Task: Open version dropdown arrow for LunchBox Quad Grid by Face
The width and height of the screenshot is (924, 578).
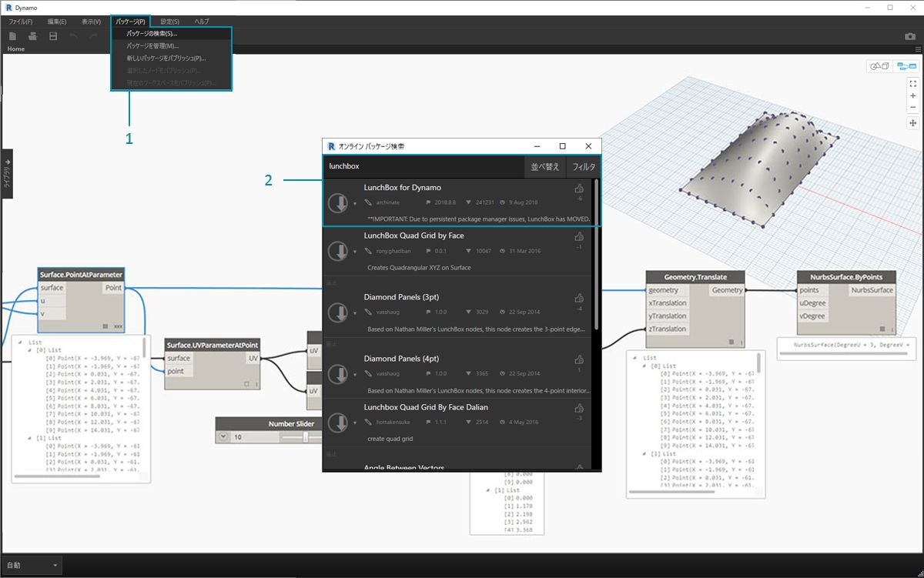Action: pos(355,252)
